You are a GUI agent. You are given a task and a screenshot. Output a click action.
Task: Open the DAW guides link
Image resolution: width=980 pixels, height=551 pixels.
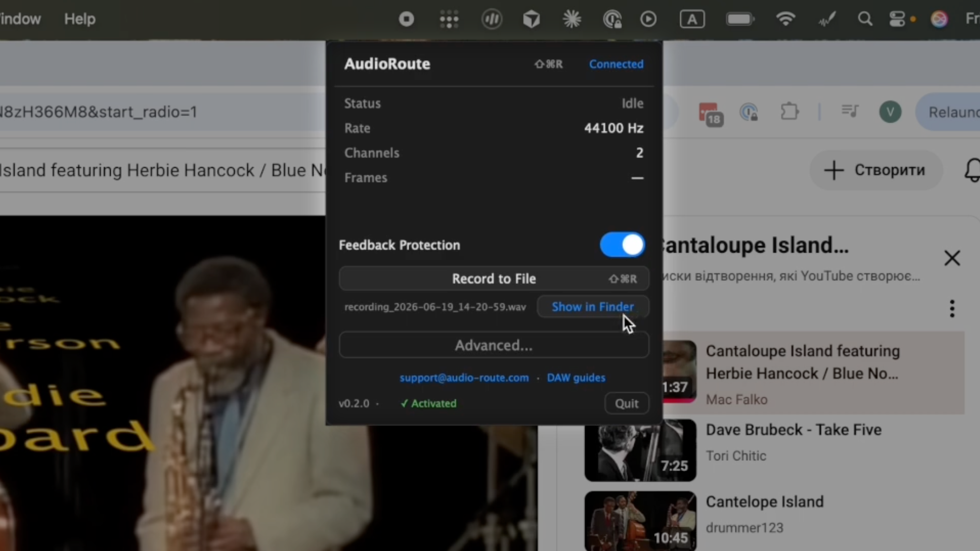(576, 378)
